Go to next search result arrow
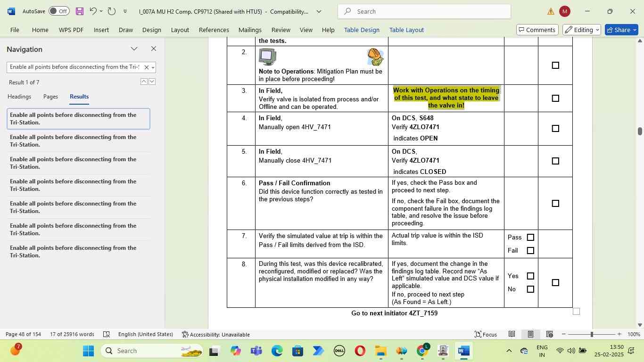 point(152,82)
